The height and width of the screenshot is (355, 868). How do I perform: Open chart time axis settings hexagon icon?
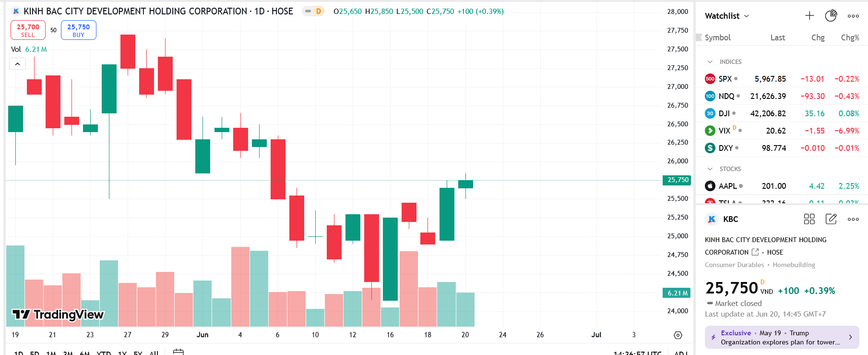point(678,335)
